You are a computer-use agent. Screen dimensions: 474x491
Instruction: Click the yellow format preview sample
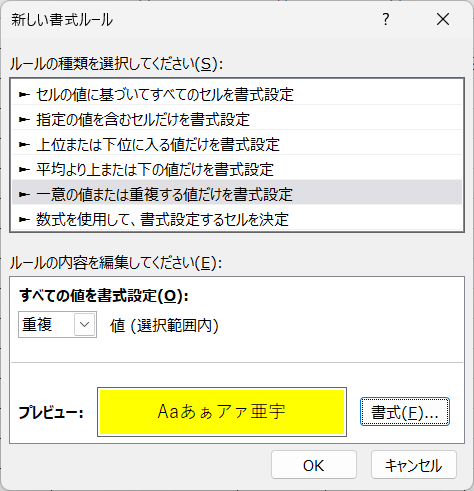(x=222, y=412)
